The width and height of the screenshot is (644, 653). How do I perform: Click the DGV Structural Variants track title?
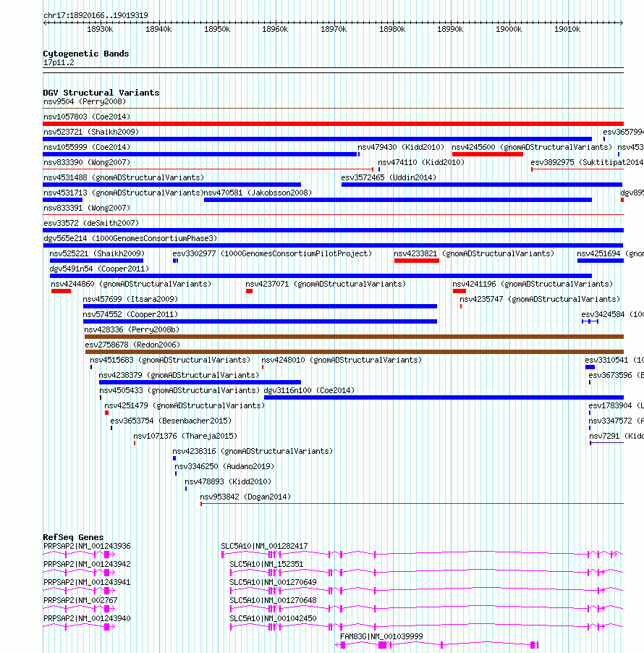[101, 93]
